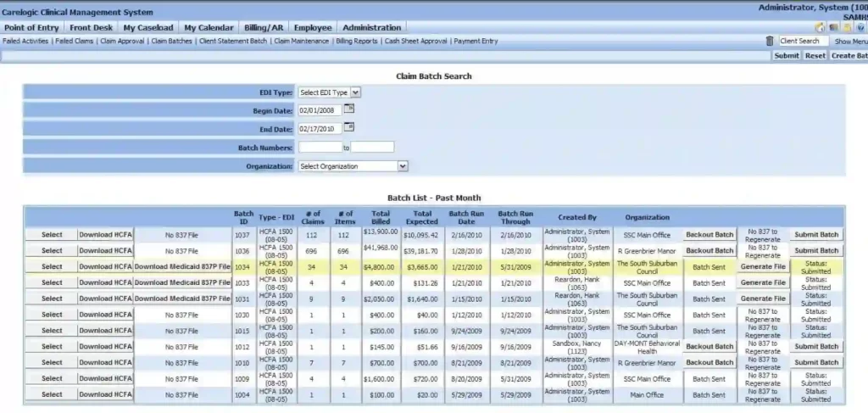Click the blue help question mark icon
This screenshot has width=868, height=413.
tap(860, 28)
